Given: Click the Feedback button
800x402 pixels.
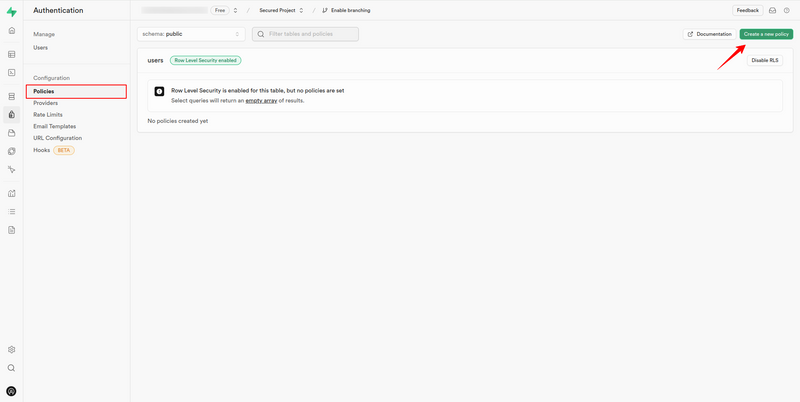Looking at the screenshot, I should (748, 10).
